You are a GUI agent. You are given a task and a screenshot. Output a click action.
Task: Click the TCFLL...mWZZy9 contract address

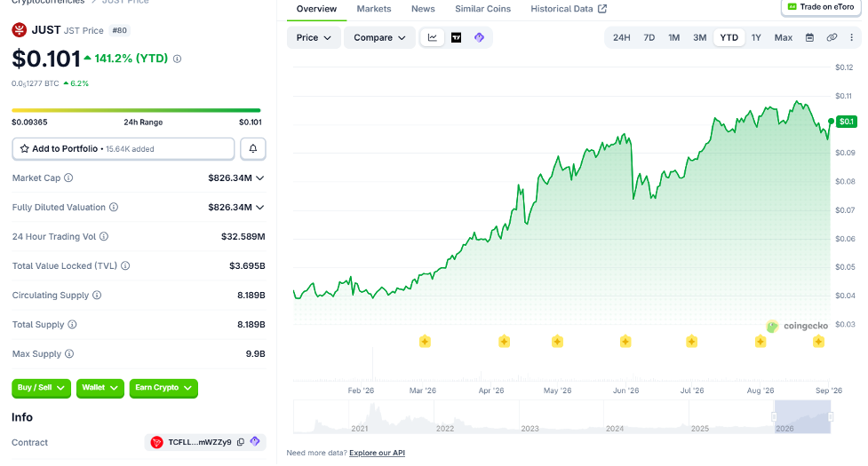point(200,442)
